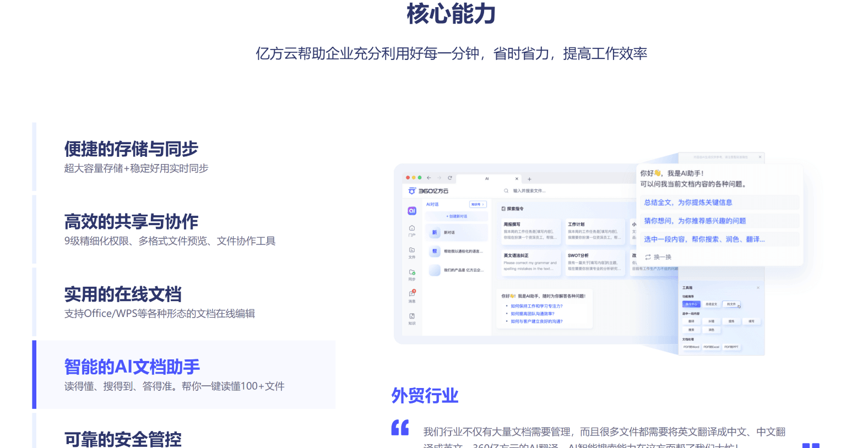The height and width of the screenshot is (448, 868).
Task: Click the 我们行业不仅有大量文档 testimonial text
Action: [x=604, y=438]
